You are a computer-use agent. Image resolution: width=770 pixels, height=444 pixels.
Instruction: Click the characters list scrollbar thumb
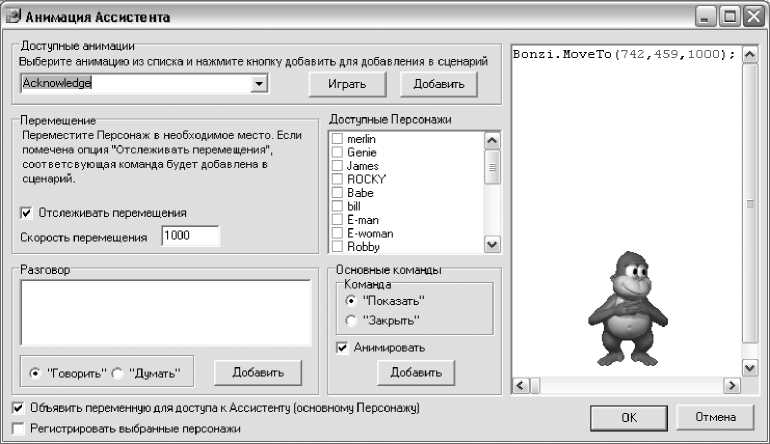point(492,167)
